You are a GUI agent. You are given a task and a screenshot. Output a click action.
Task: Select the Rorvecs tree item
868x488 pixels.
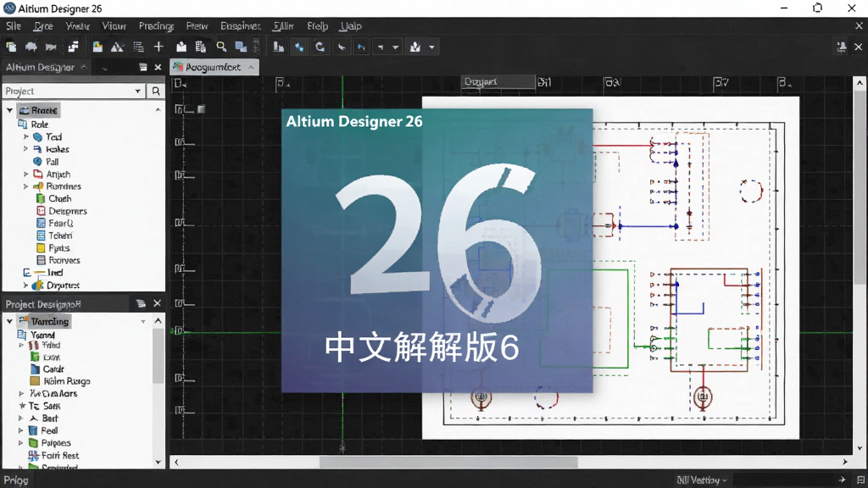click(x=64, y=260)
